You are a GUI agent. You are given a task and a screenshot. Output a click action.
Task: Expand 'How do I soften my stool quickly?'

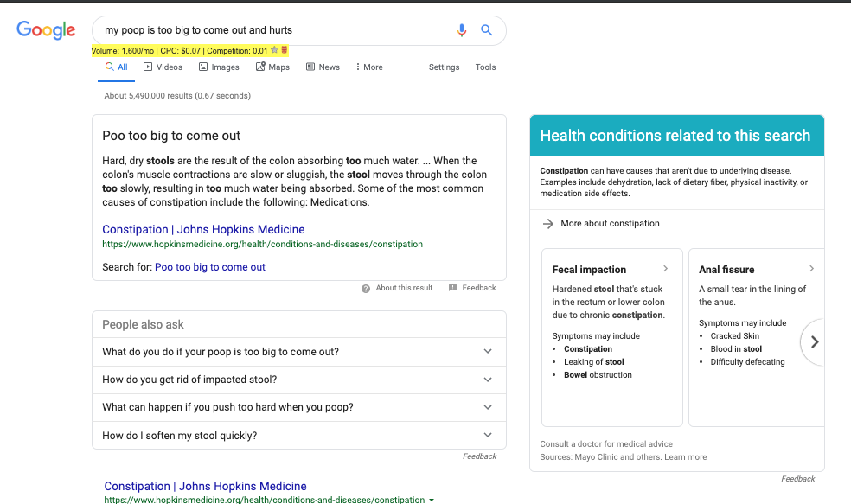pos(488,436)
